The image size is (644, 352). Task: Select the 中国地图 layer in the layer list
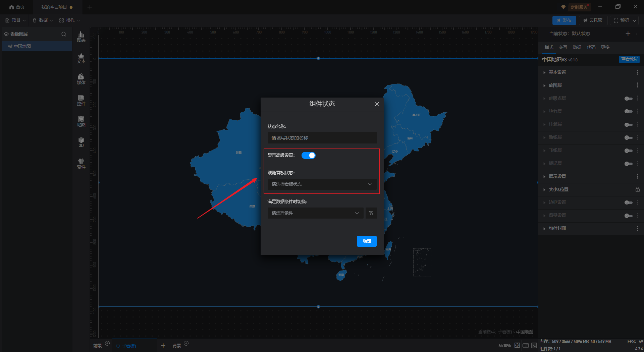pos(37,46)
